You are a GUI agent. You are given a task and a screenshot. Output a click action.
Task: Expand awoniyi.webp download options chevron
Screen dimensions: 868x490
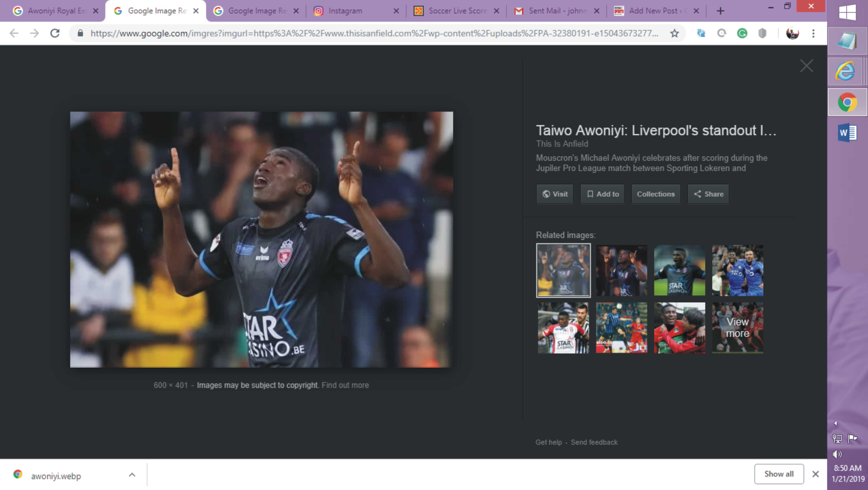click(132, 475)
